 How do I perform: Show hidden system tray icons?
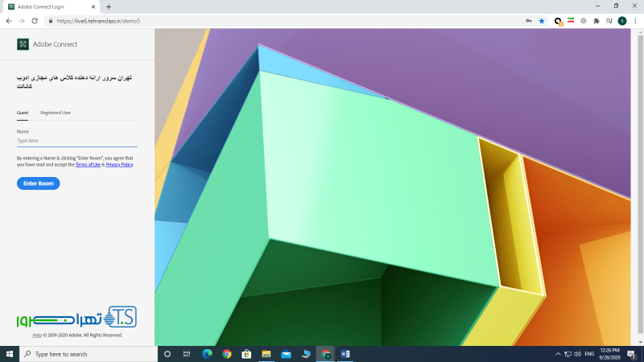click(x=558, y=354)
